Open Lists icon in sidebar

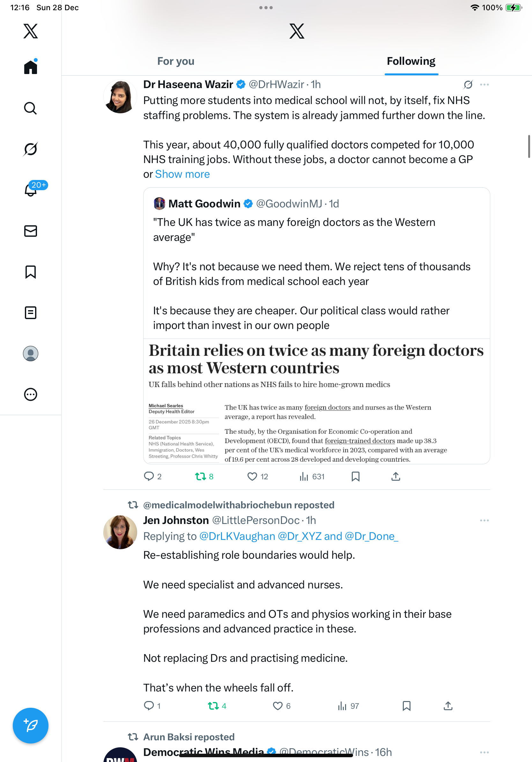point(31,313)
